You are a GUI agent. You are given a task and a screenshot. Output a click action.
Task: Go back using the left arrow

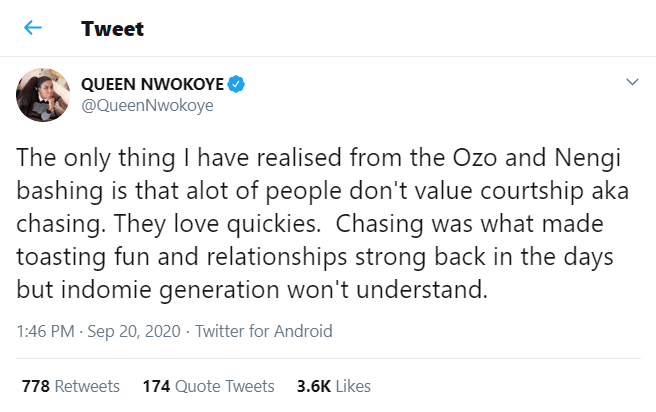33,28
